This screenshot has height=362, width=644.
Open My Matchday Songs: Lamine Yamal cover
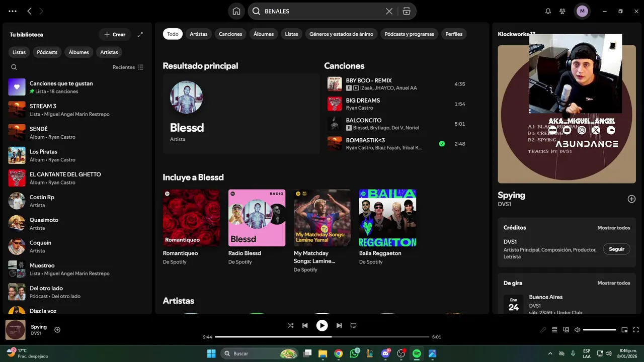pyautogui.click(x=323, y=218)
